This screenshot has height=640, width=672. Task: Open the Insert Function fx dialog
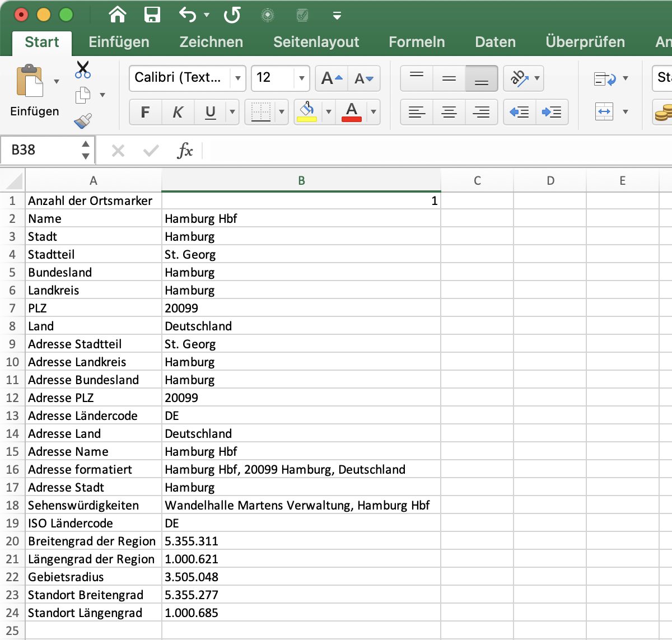pyautogui.click(x=185, y=150)
